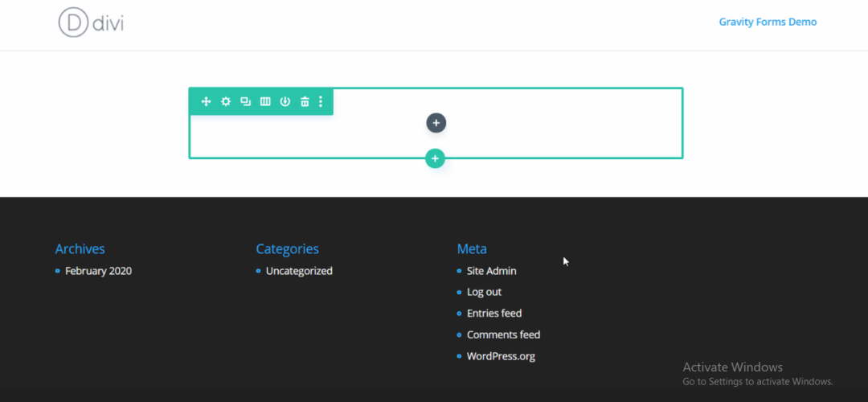
Task: Add new module with gray plus button
Action: [x=436, y=123]
